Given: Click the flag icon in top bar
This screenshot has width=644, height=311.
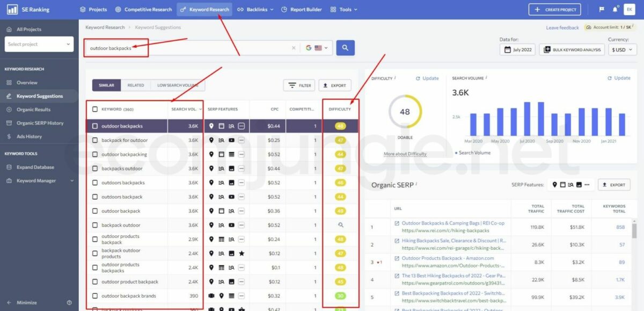Looking at the screenshot, I should (x=602, y=10).
